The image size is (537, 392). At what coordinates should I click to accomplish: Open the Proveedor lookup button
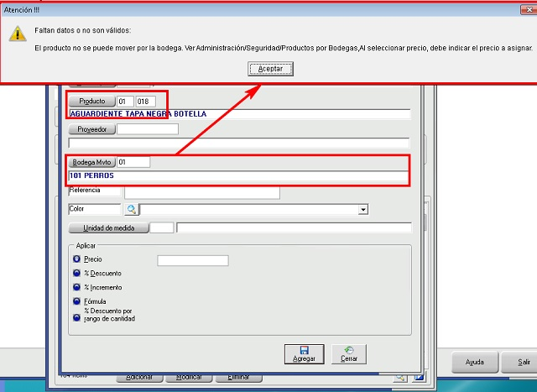click(91, 129)
